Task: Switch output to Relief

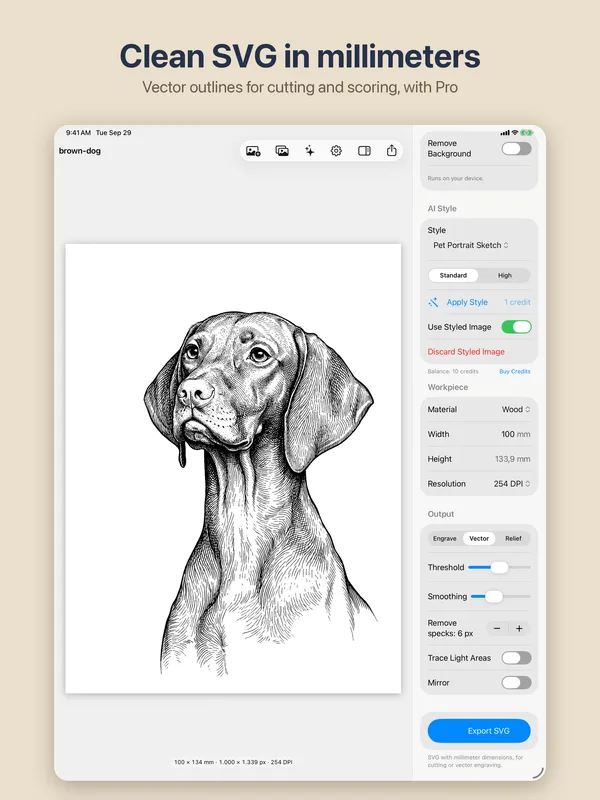Action: click(513, 539)
